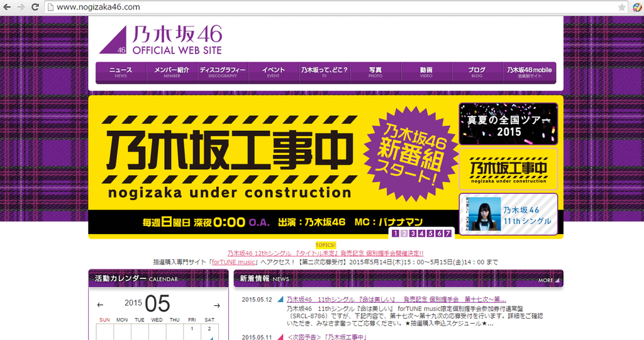Open the 乃木坂46 mobile member site menu

[530, 72]
